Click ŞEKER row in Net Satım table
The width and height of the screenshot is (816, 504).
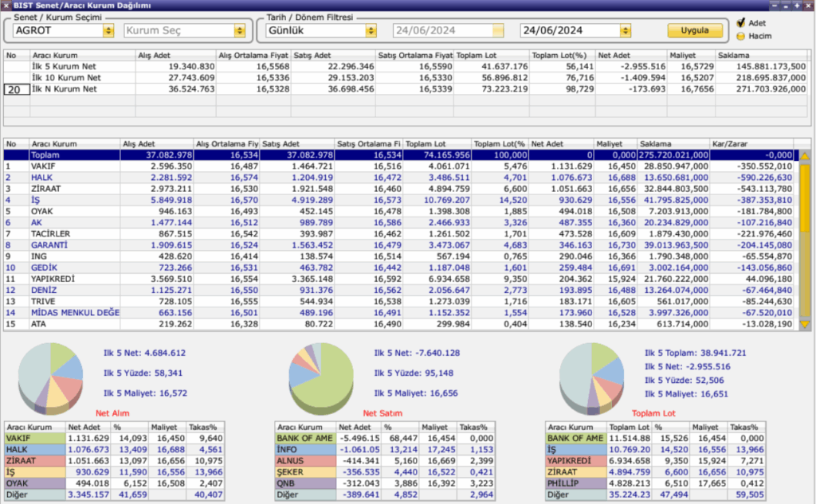(x=385, y=472)
